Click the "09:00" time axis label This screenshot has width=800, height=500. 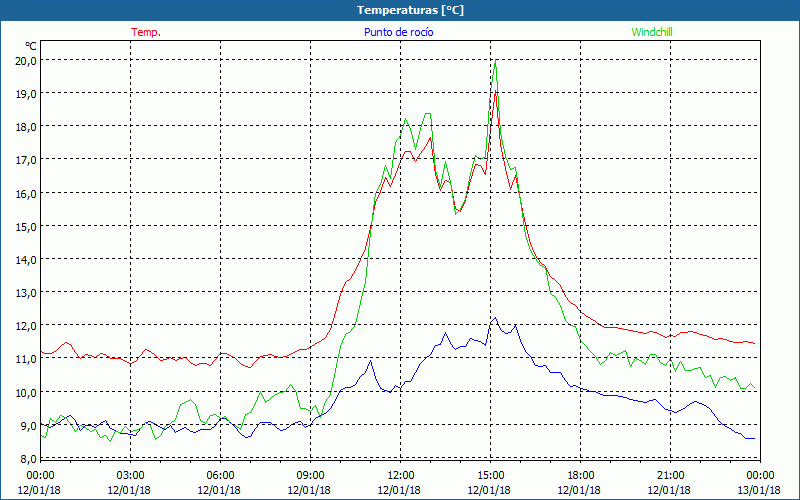310,476
